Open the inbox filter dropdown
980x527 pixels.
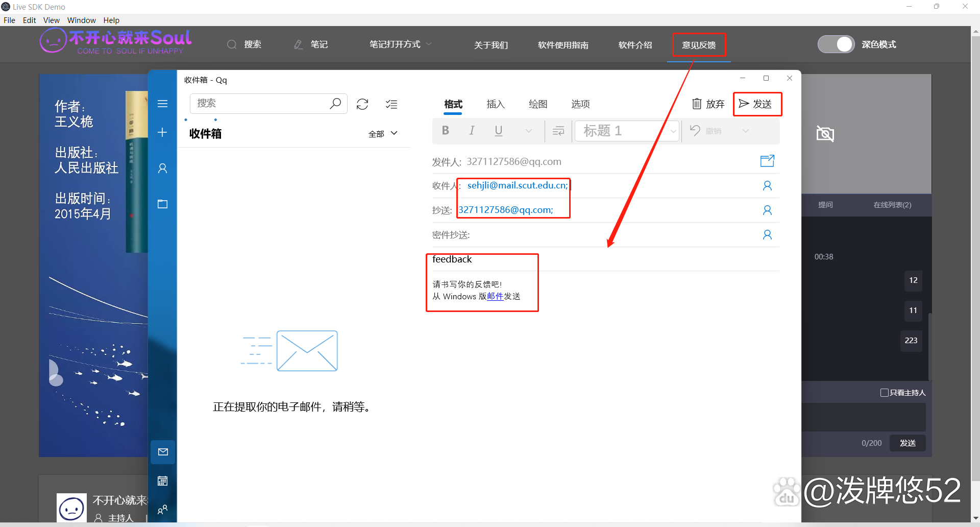[x=383, y=134]
